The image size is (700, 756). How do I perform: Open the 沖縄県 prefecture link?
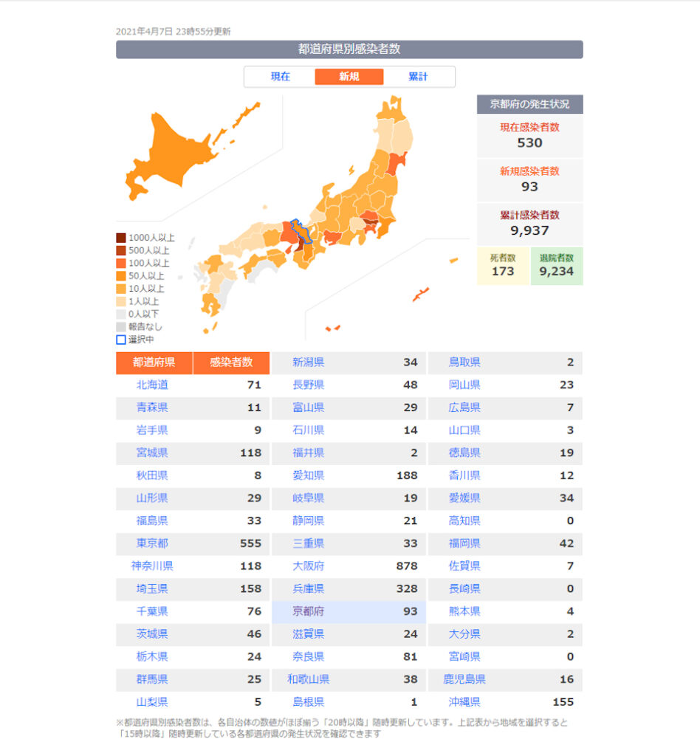464,702
